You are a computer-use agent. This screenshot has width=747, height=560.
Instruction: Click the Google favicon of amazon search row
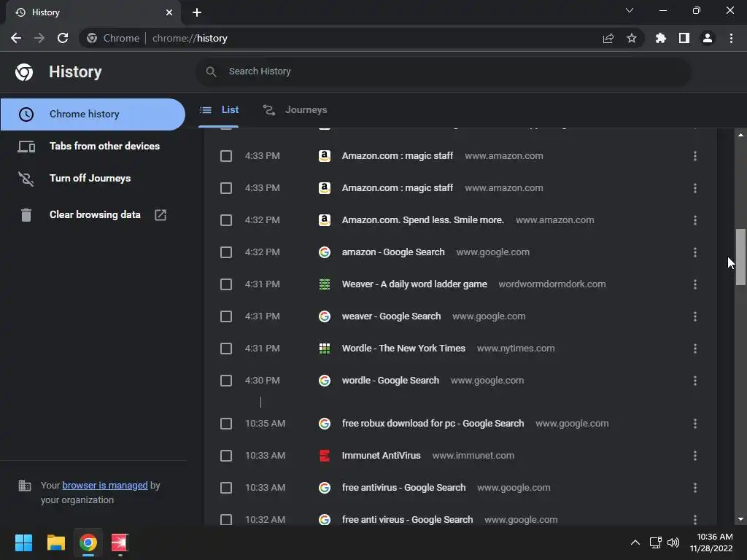tap(325, 252)
